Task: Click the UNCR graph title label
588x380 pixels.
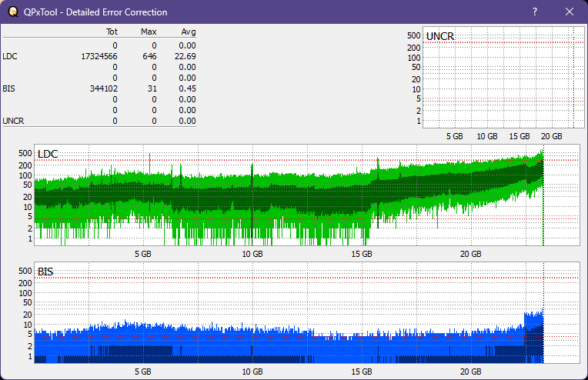Action: point(440,36)
